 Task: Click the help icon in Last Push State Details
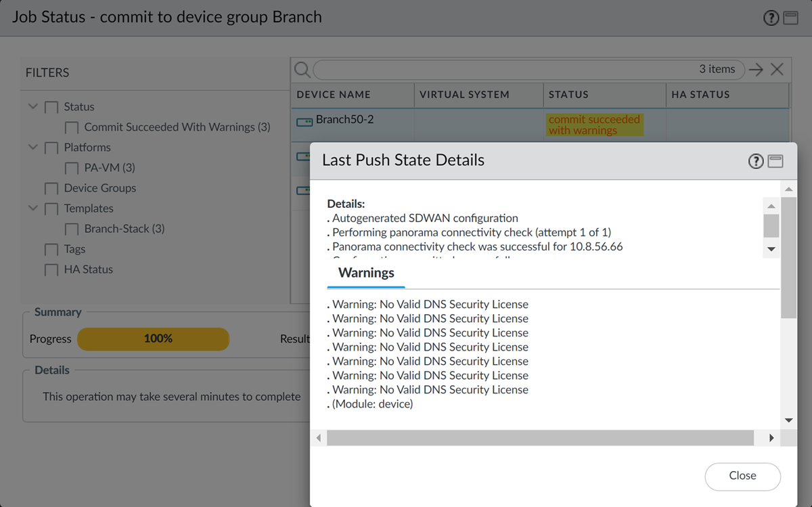pyautogui.click(x=756, y=161)
